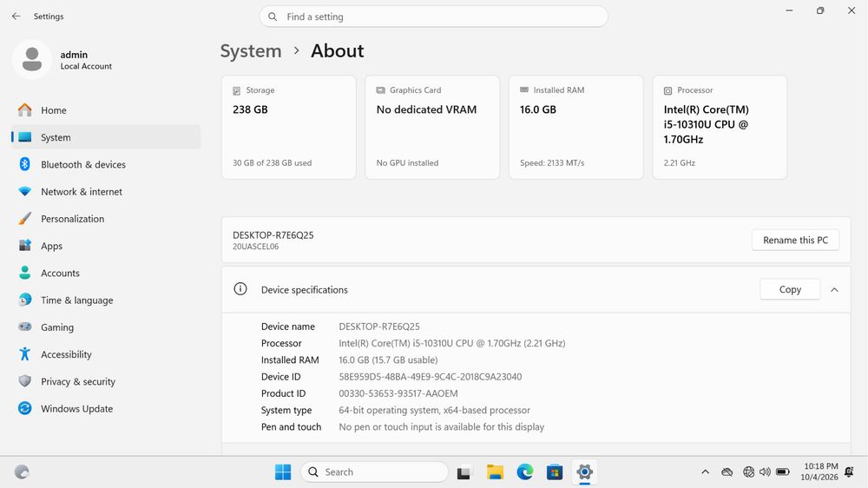Screen dimensions: 868x488
Task: Click the System breadcrumb link
Action: click(251, 51)
